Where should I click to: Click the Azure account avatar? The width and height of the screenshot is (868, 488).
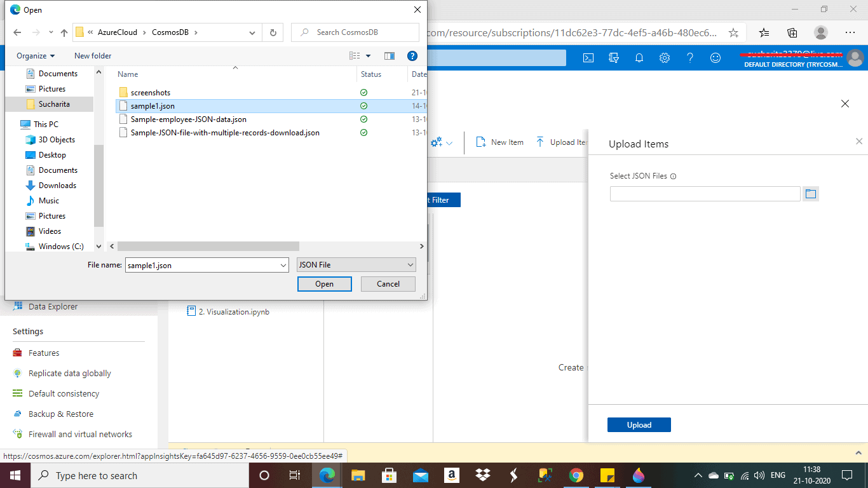coord(855,58)
